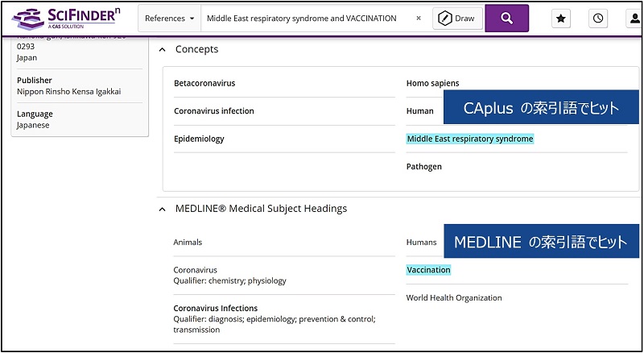Image resolution: width=644 pixels, height=353 pixels.
Task: Open saved items star icon
Action: (x=561, y=19)
